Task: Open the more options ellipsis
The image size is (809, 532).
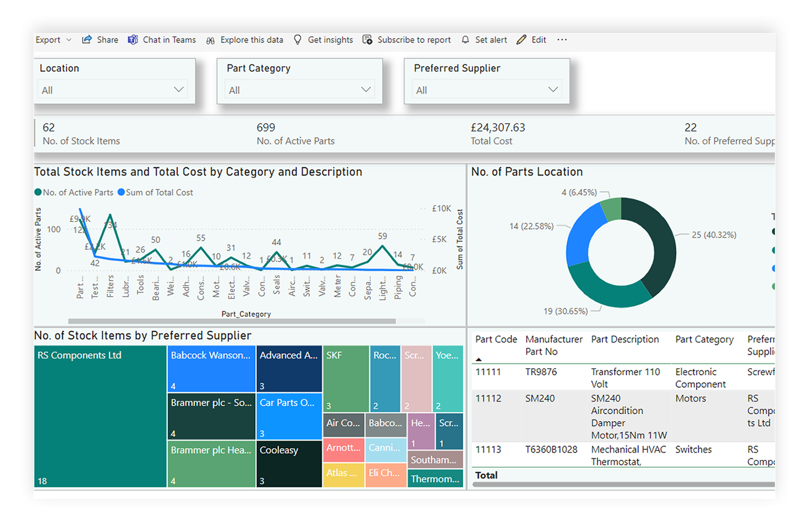Action: pyautogui.click(x=562, y=40)
